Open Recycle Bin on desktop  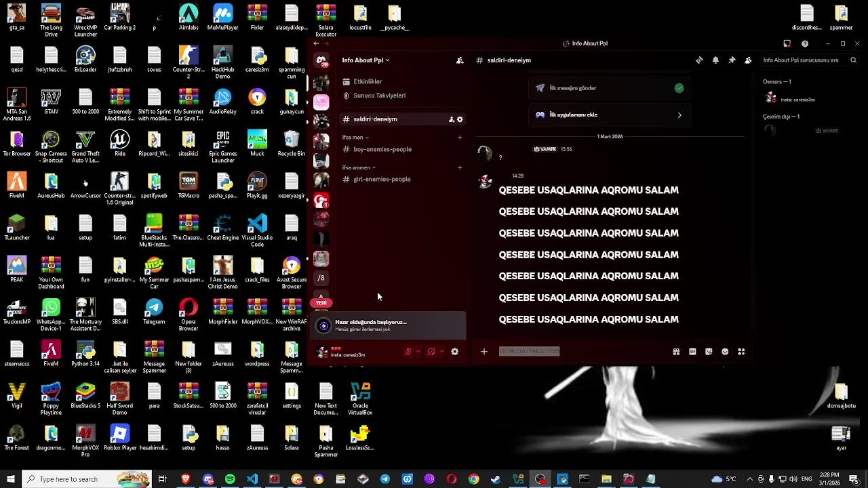(292, 144)
